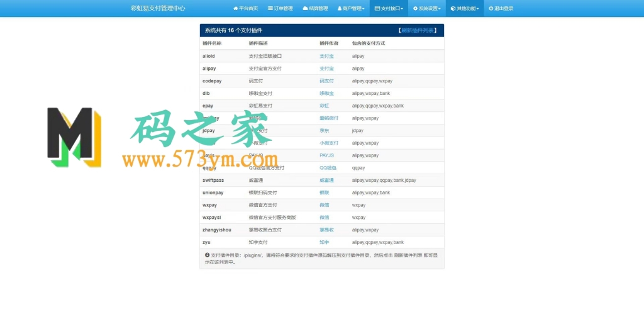644x317 pixels.
Task: Open the 知宇 author link
Action: click(x=324, y=242)
